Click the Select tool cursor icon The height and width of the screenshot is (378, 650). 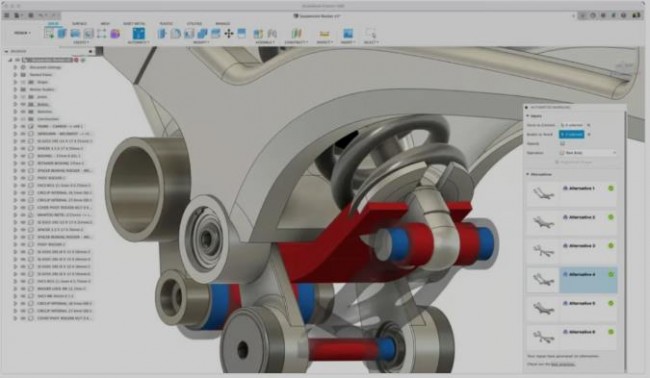click(371, 33)
